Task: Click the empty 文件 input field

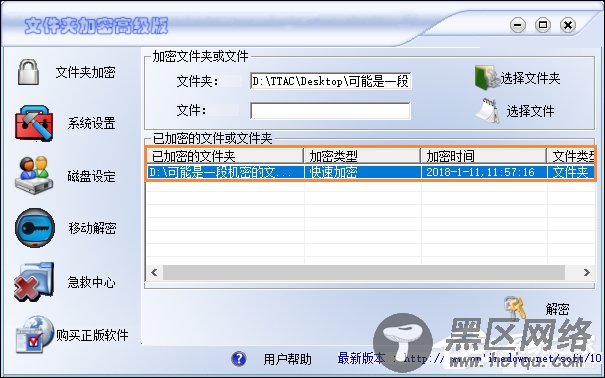Action: (x=330, y=111)
